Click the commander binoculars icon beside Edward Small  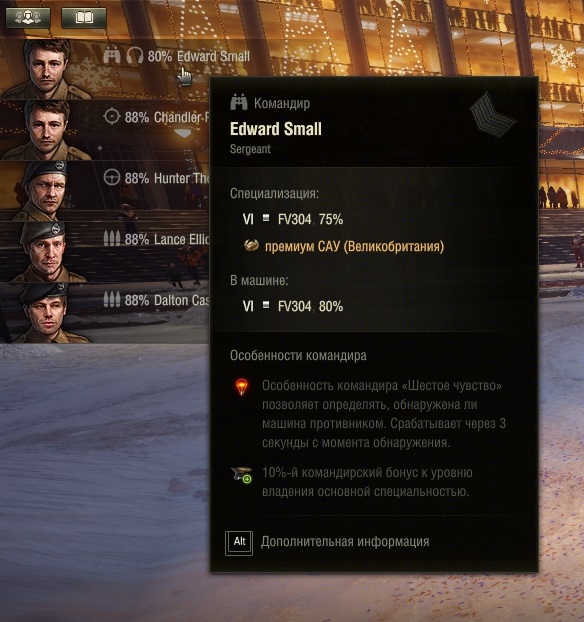coord(112,56)
